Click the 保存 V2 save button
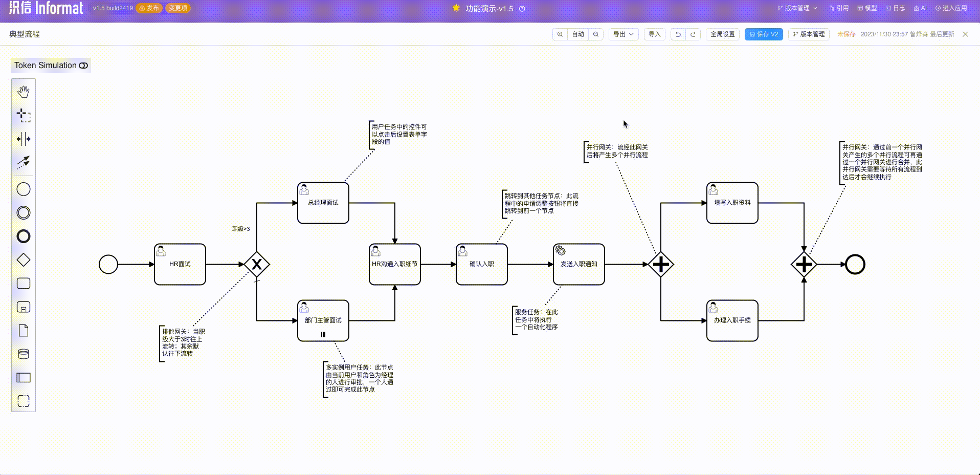The height and width of the screenshot is (475, 980). 764,34
